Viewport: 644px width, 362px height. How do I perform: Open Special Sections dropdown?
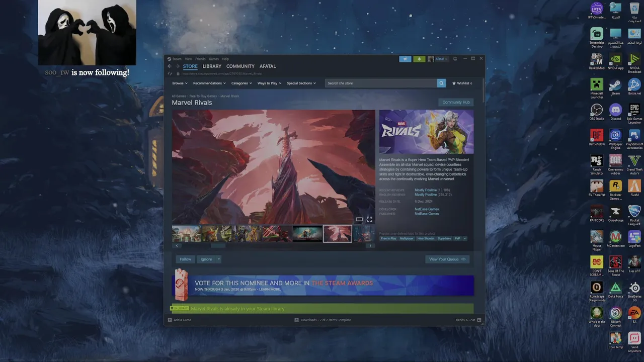tap(301, 83)
